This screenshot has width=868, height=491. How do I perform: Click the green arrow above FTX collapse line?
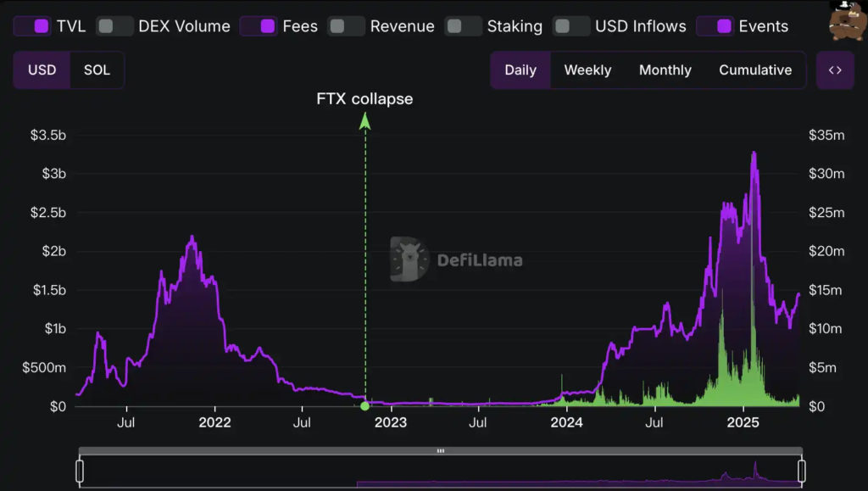(365, 122)
